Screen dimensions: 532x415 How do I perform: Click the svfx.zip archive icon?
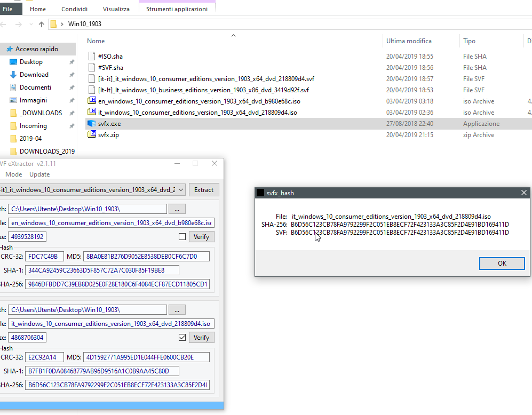point(92,134)
